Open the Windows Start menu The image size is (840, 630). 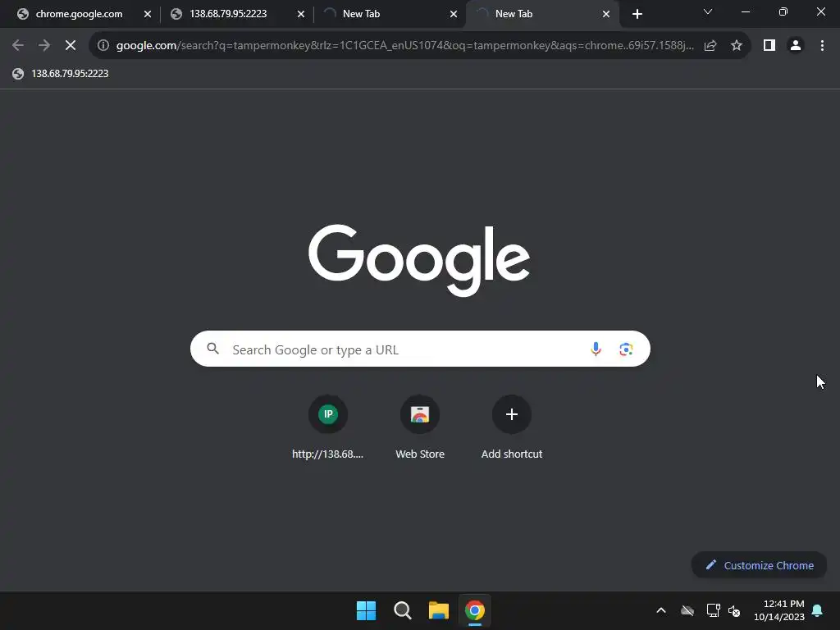pos(367,610)
